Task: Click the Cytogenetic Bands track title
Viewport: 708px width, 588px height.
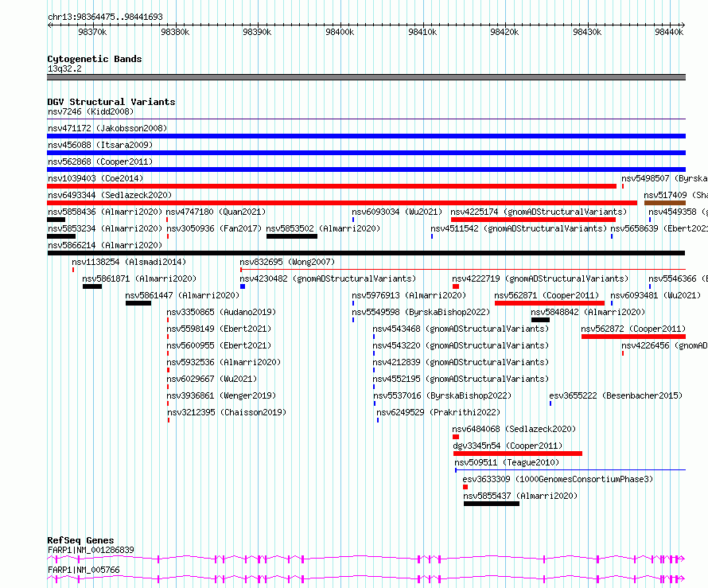Action: pos(95,59)
